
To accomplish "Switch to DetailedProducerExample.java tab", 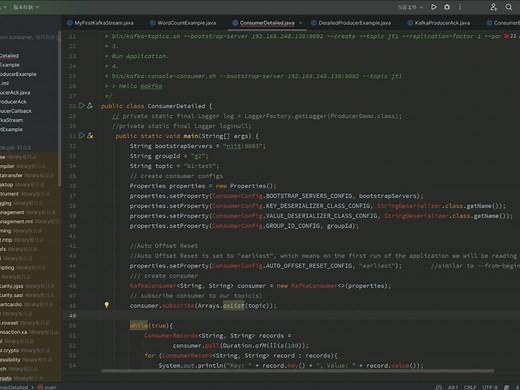I will [351, 23].
